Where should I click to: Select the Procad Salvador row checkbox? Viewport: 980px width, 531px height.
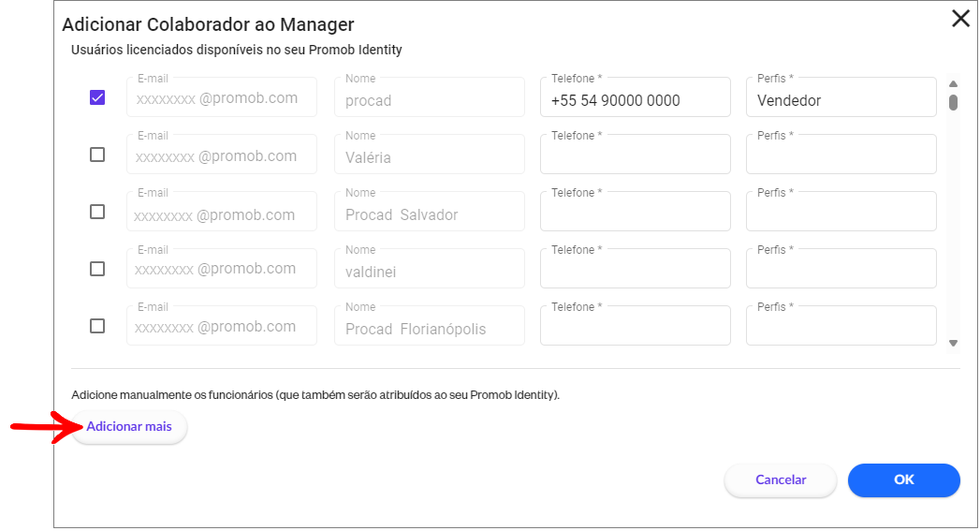pos(97,212)
